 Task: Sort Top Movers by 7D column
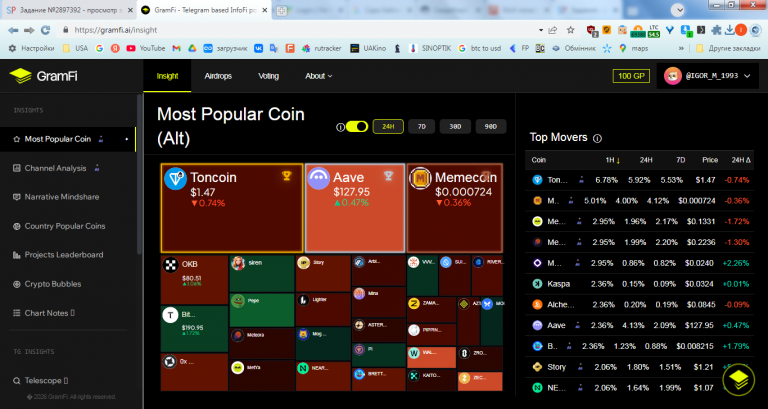click(x=680, y=160)
